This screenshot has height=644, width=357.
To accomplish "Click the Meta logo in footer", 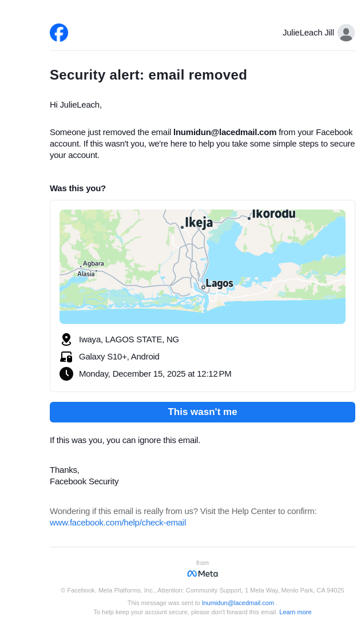I will point(203,574).
